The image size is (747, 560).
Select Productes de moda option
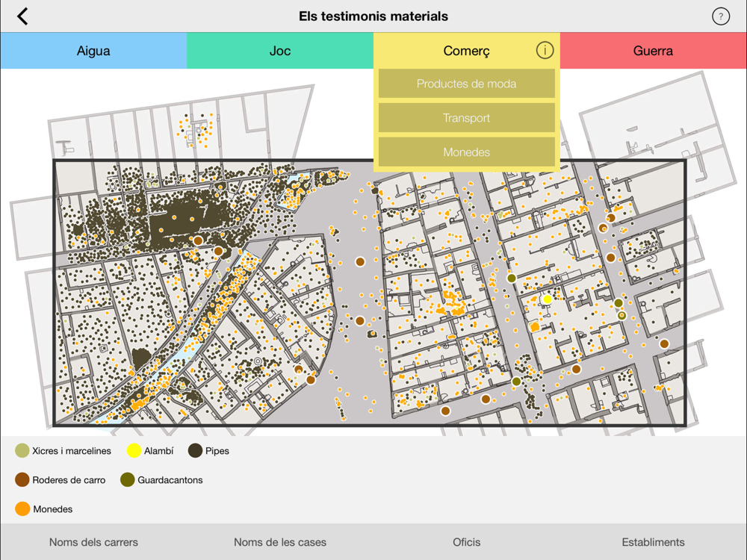pos(466,84)
